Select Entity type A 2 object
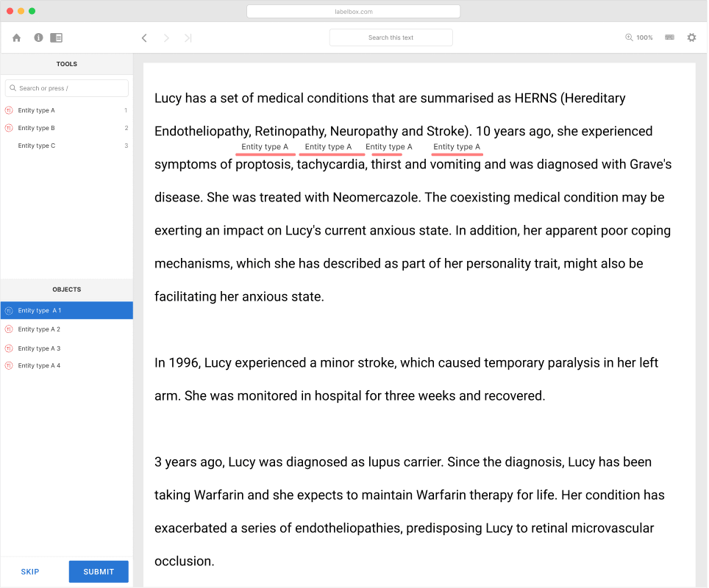This screenshot has width=709, height=588. (66, 329)
